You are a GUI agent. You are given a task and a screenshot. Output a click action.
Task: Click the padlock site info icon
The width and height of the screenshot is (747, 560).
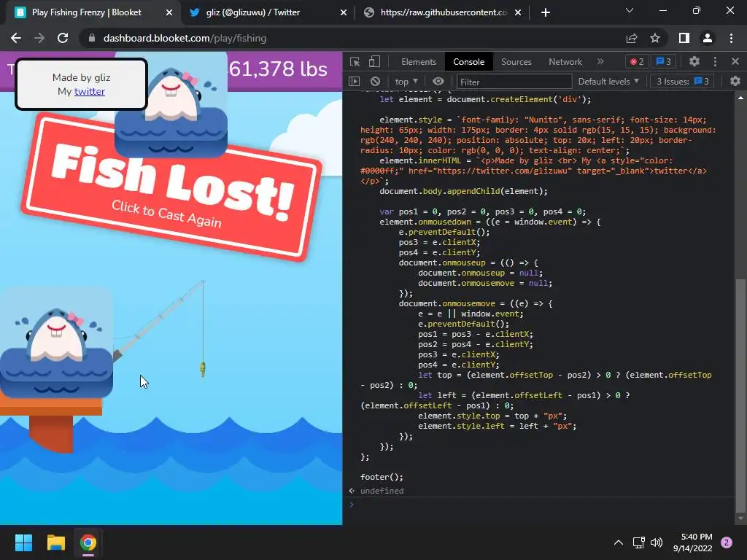point(91,38)
